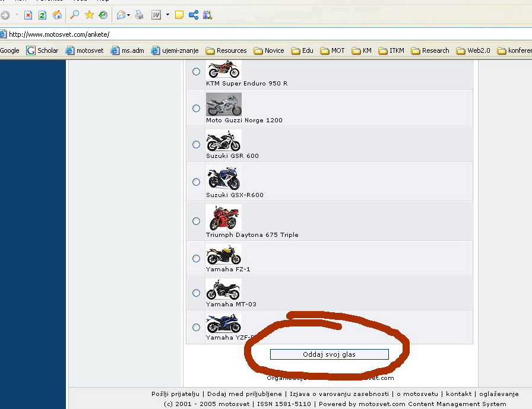Image resolution: width=532 pixels, height=409 pixels.
Task: Click the Moto Guzzi Norge 1200 label
Action: coord(244,120)
